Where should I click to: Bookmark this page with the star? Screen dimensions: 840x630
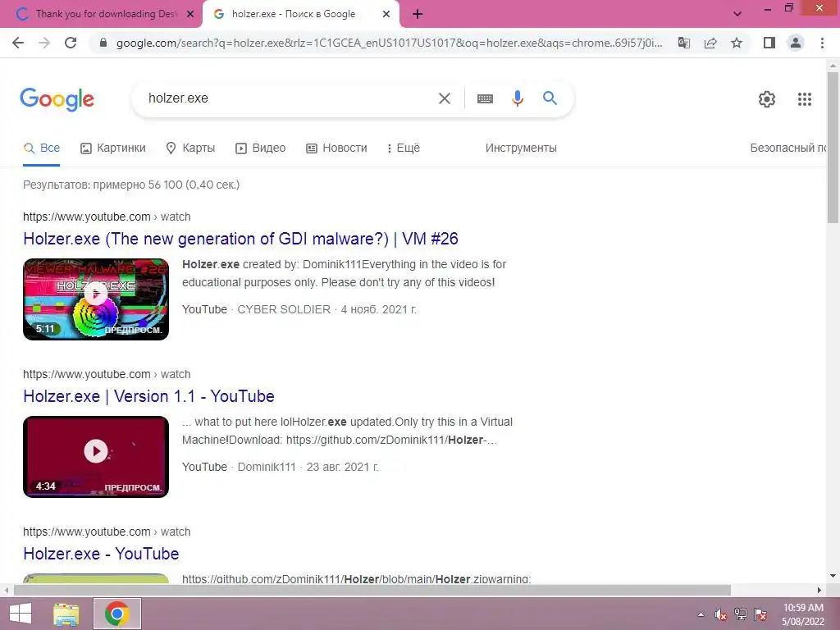tap(737, 43)
